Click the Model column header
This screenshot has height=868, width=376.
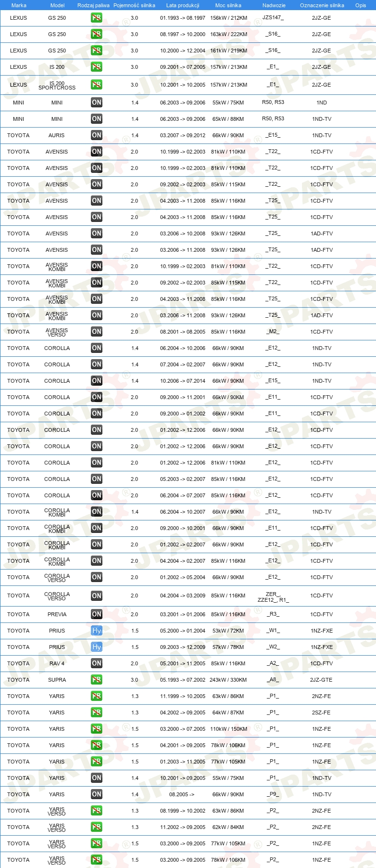57,5
